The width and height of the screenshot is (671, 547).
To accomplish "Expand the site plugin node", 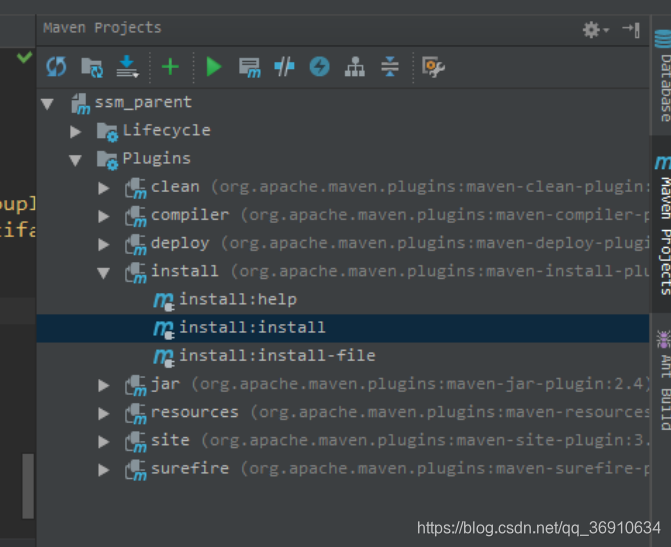I will [x=104, y=441].
